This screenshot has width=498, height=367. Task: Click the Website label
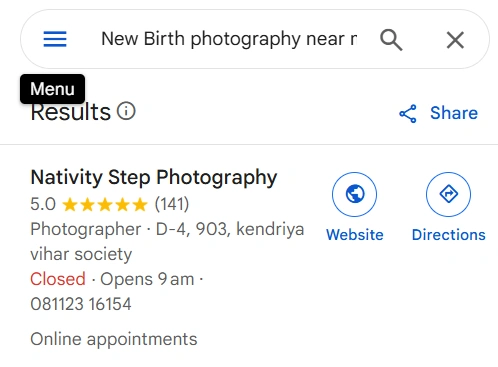(355, 235)
